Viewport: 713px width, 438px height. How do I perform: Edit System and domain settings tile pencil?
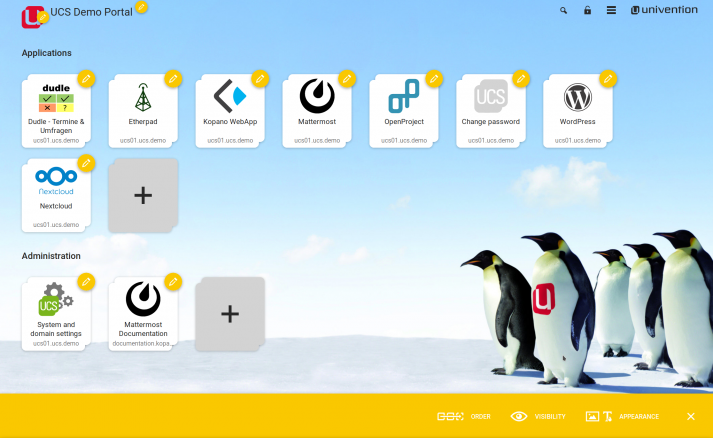pyautogui.click(x=86, y=282)
